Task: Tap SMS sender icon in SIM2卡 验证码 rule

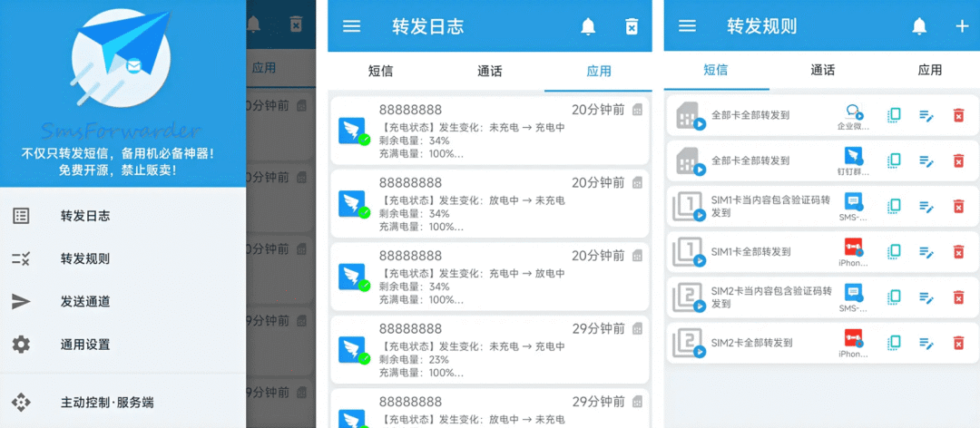Action: (x=854, y=293)
